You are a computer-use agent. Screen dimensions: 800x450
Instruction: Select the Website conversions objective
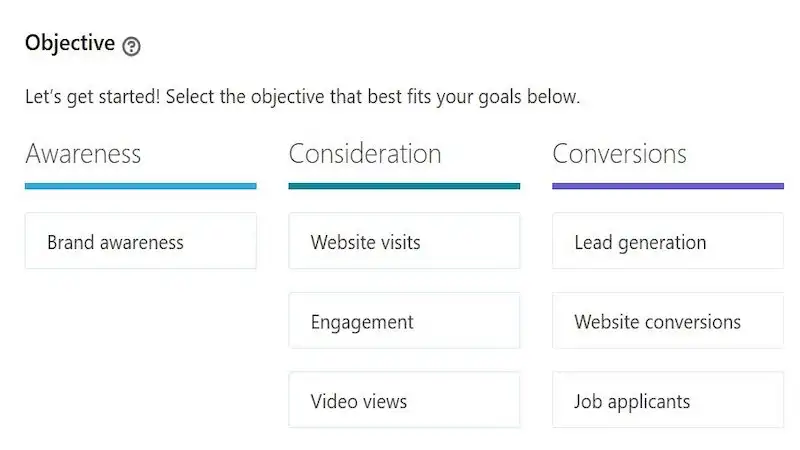tap(667, 321)
